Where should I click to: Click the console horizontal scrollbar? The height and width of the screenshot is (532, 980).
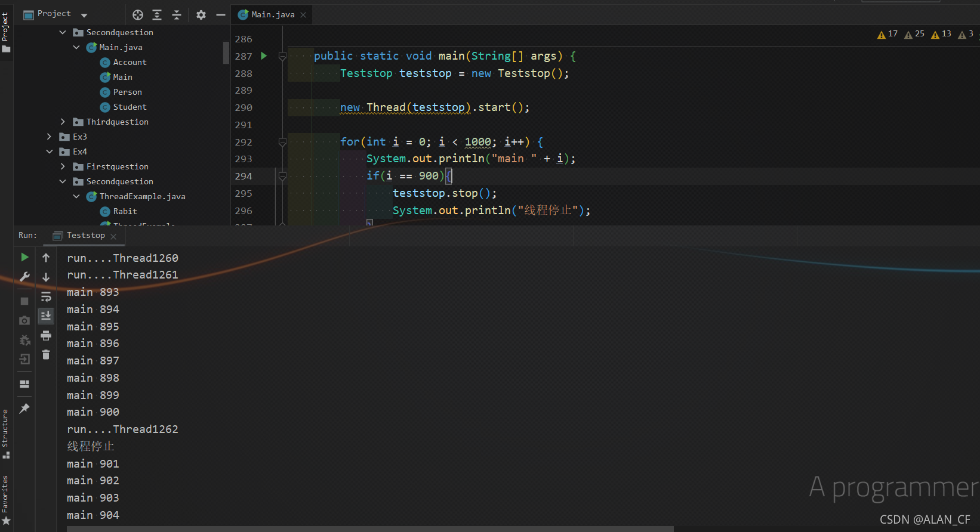370,529
